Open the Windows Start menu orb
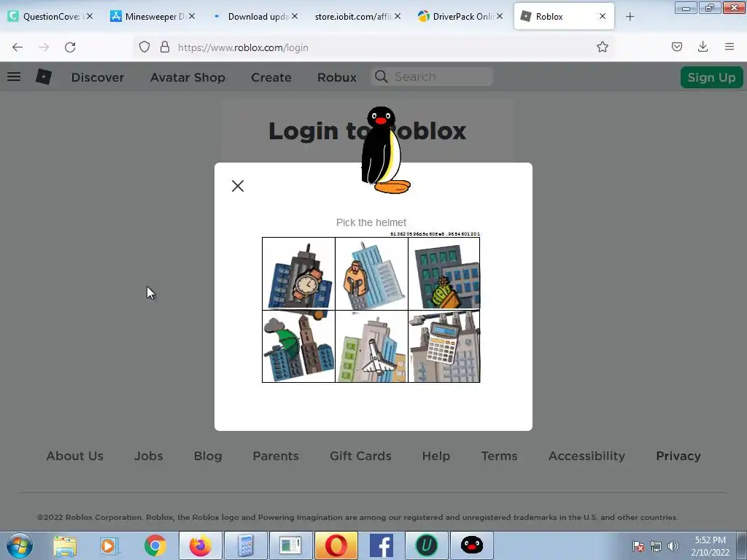This screenshot has width=747, height=560. (x=19, y=545)
